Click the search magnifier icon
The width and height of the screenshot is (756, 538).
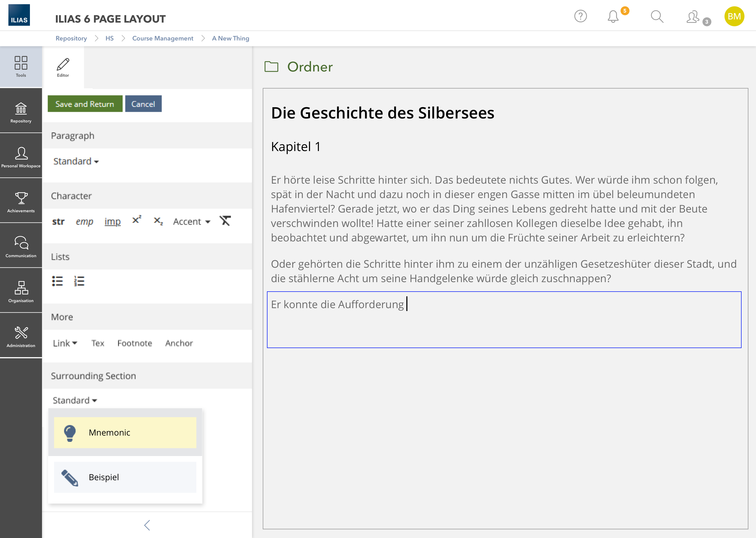[657, 16]
